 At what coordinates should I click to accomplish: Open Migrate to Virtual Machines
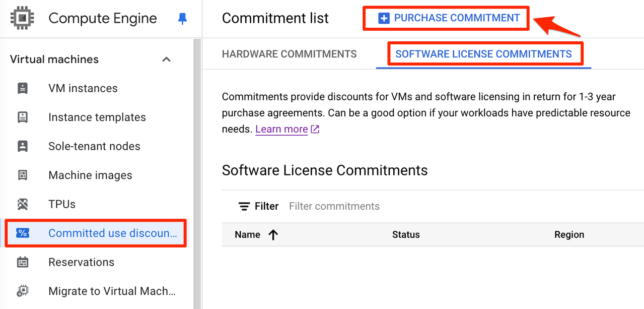(112, 291)
